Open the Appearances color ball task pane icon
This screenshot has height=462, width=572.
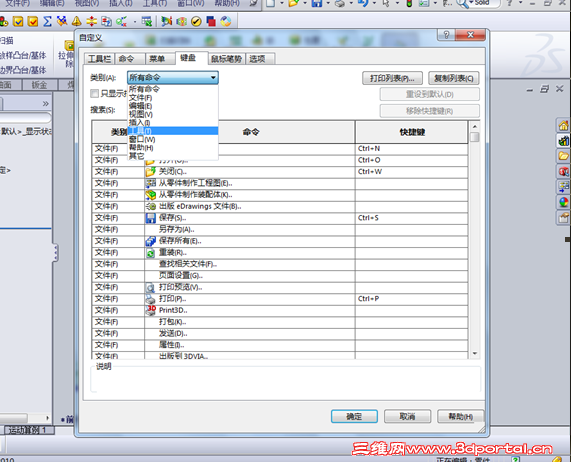564,202
